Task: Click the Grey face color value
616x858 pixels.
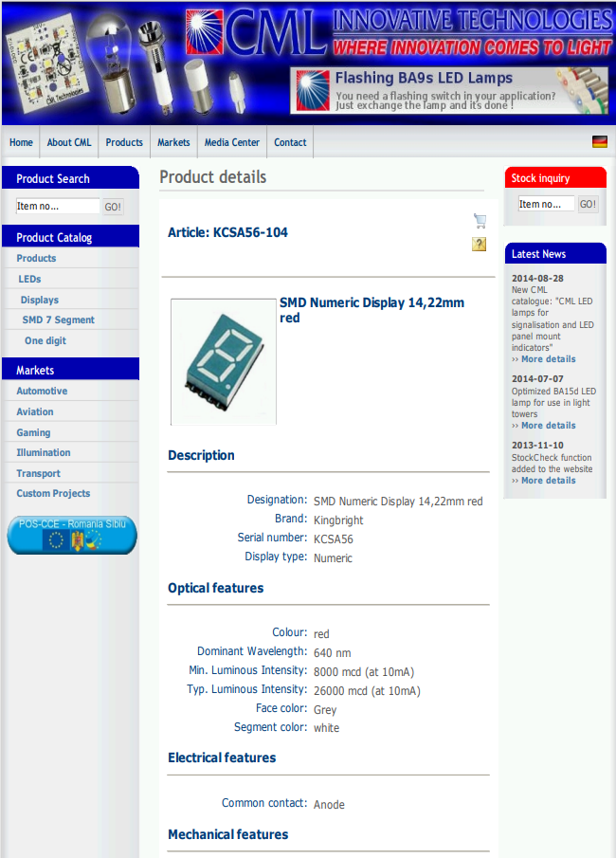Action: pos(325,710)
